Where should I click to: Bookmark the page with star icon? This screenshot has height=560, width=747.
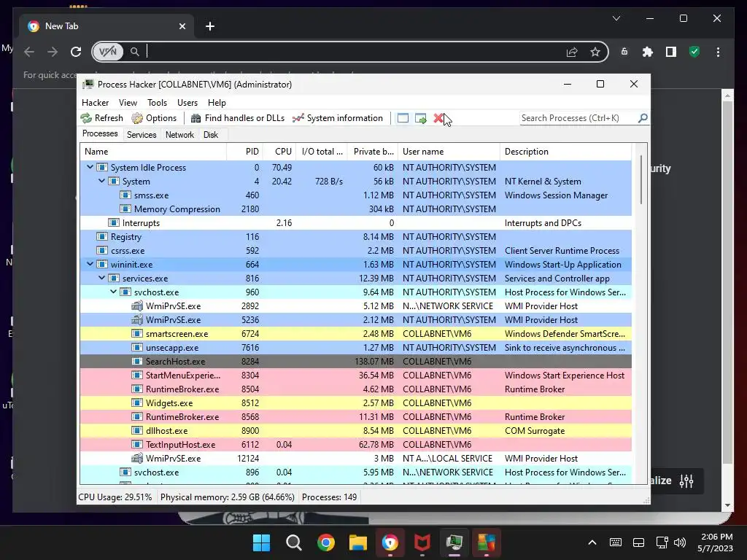pyautogui.click(x=595, y=52)
